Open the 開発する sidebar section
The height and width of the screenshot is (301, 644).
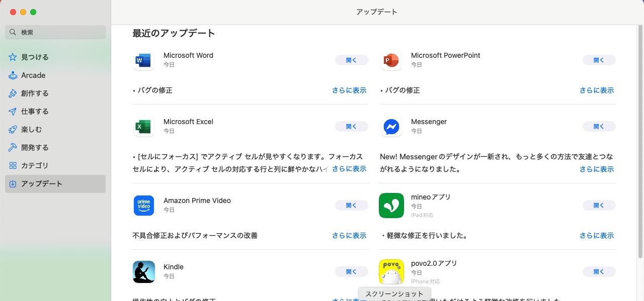pyautogui.click(x=35, y=147)
